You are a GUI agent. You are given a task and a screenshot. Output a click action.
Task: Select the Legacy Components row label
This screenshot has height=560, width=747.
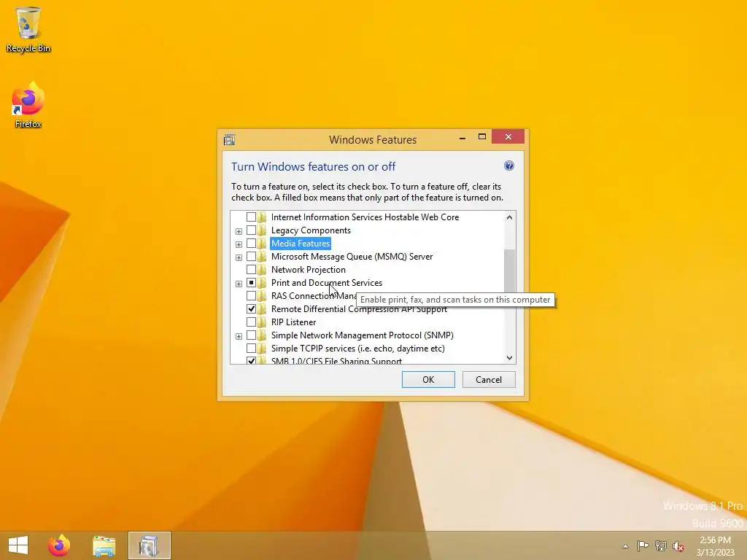click(311, 230)
